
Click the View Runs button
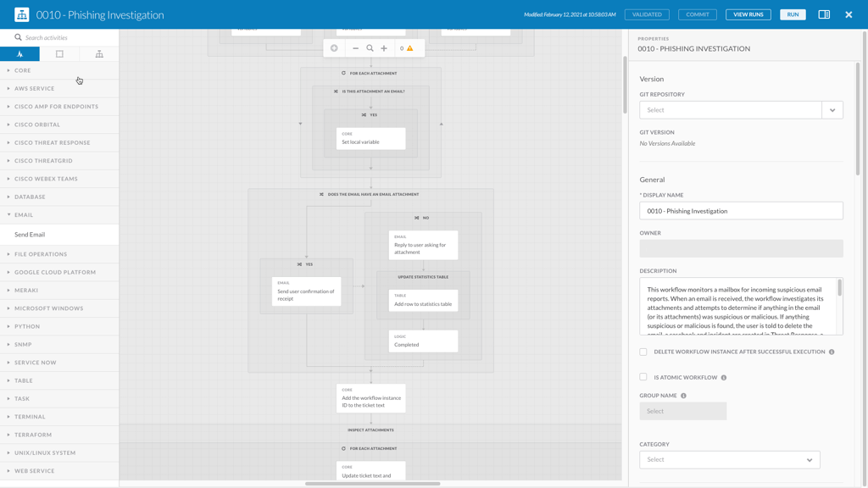(x=748, y=14)
